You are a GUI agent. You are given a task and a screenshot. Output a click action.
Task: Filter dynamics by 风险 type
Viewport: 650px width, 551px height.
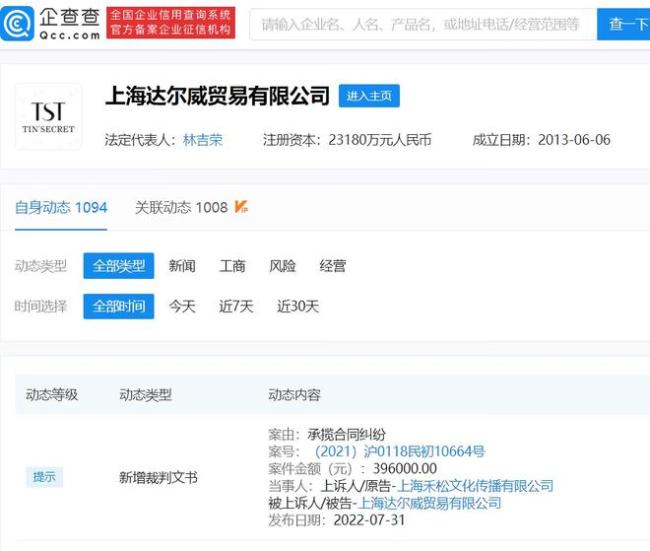tap(282, 266)
